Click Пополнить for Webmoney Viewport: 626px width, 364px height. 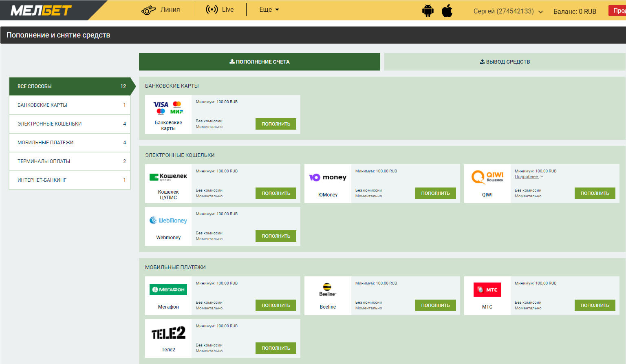tap(276, 236)
